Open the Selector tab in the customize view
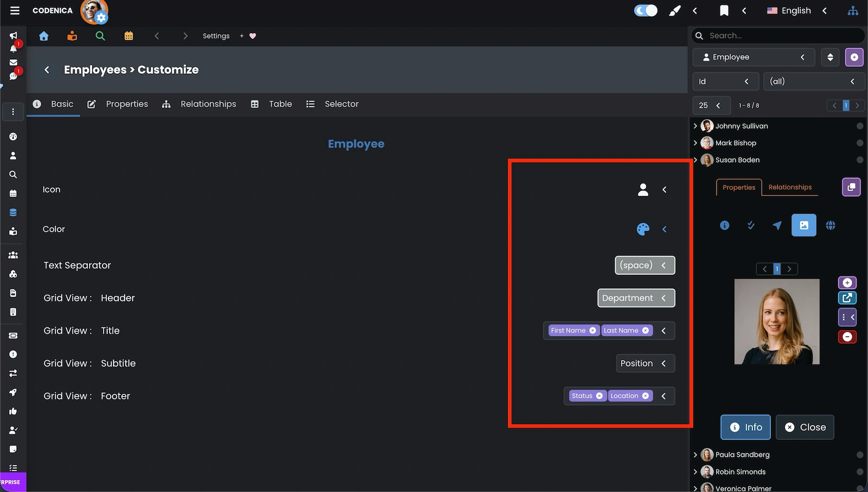This screenshot has width=868, height=492. pos(341,104)
